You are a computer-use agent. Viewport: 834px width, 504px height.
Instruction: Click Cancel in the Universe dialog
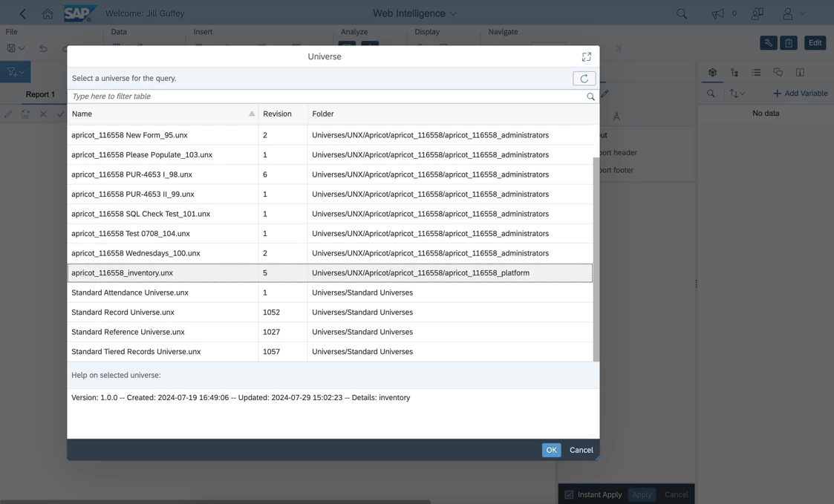point(581,450)
